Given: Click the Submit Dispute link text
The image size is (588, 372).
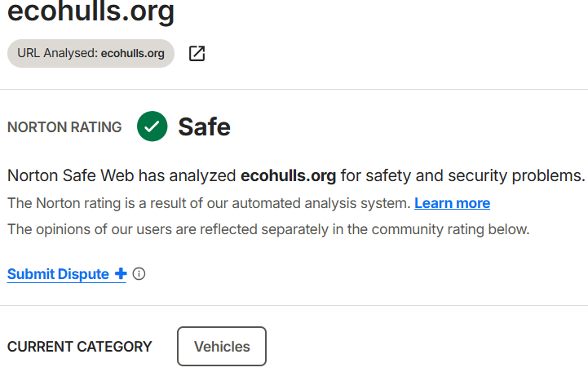Looking at the screenshot, I should point(58,274).
